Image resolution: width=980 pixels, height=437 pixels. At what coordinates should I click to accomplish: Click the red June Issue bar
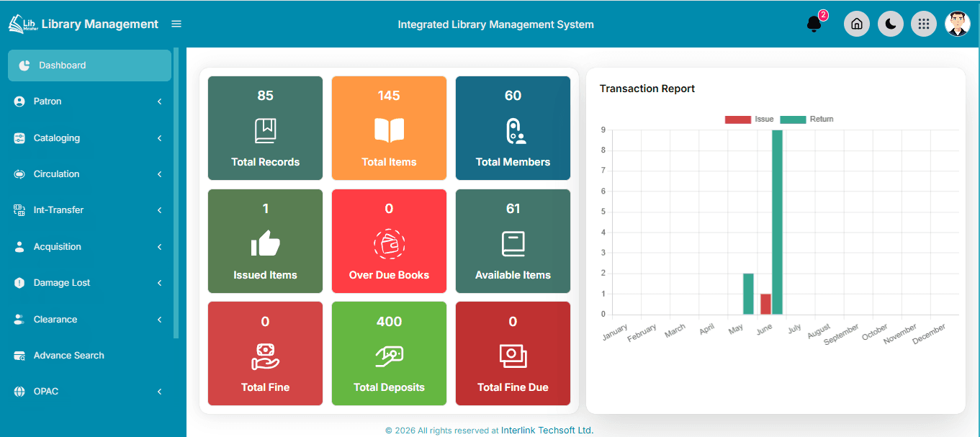click(x=765, y=304)
